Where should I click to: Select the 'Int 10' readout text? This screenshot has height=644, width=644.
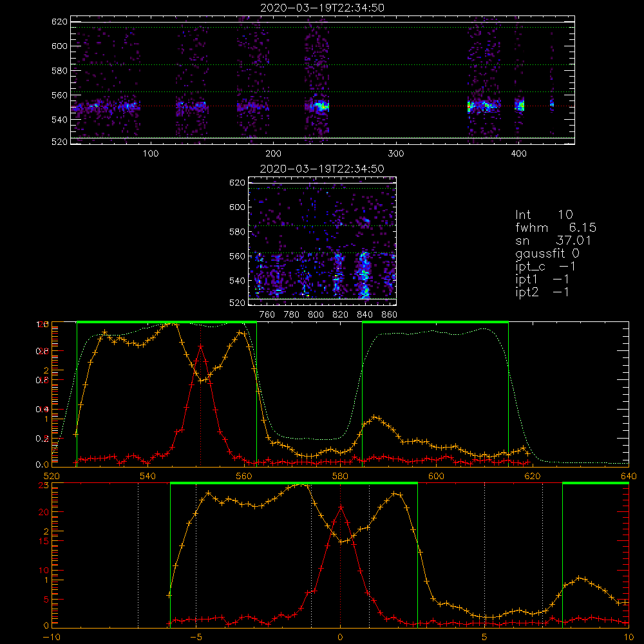[544, 215]
